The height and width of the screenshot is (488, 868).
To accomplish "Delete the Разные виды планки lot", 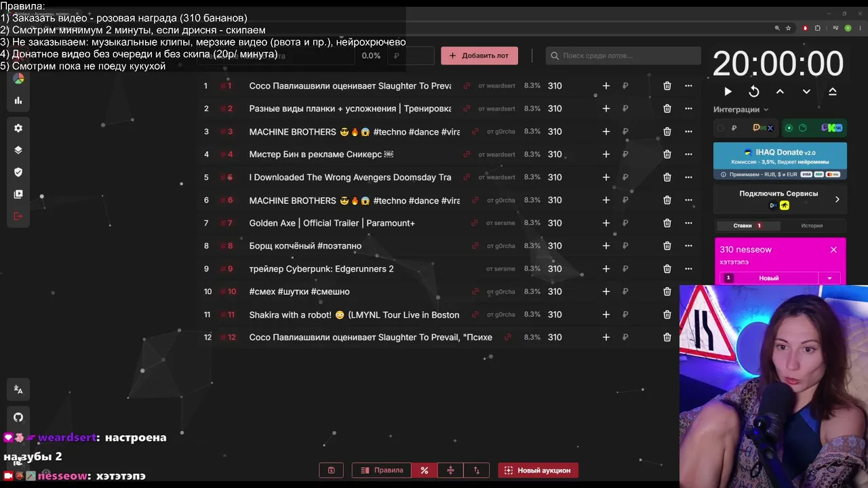I will click(x=667, y=108).
